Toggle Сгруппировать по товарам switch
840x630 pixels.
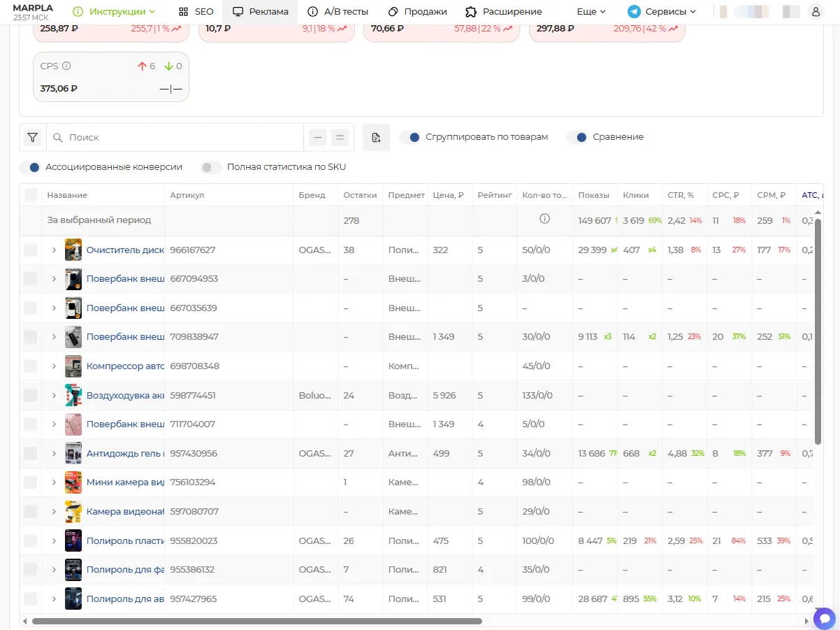(x=410, y=137)
